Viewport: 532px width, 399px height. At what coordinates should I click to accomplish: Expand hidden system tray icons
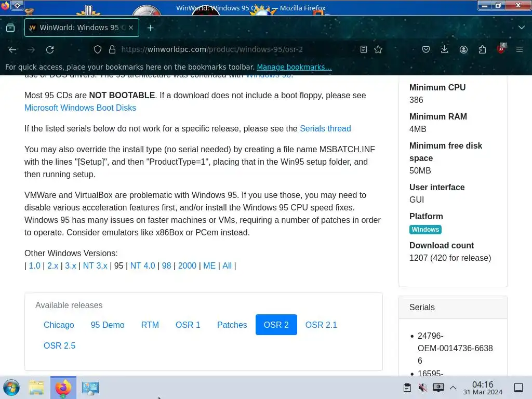click(x=453, y=388)
